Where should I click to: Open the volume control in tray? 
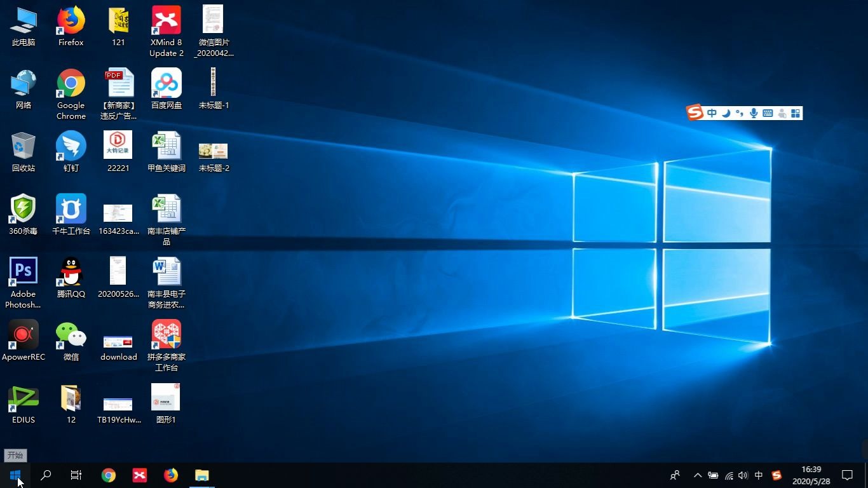pyautogui.click(x=743, y=475)
